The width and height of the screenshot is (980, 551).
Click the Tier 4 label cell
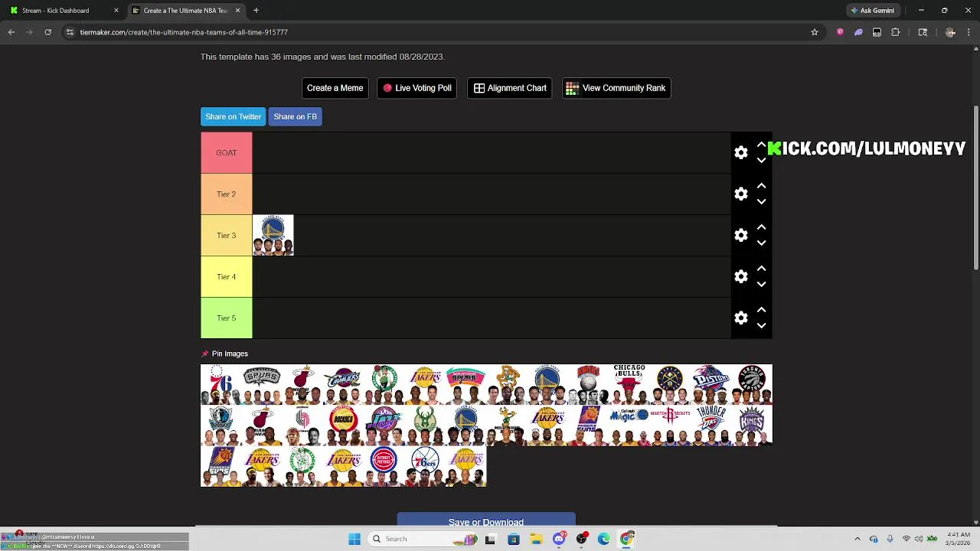click(x=226, y=277)
